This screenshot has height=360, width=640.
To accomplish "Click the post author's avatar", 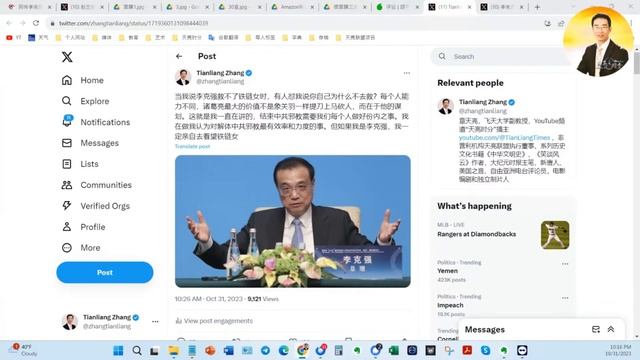I will (x=183, y=77).
